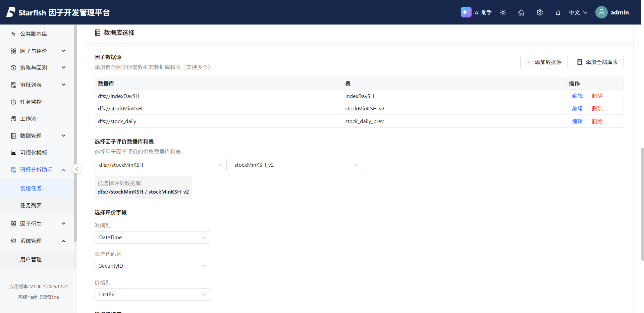Go to home via house icon

coord(521,12)
